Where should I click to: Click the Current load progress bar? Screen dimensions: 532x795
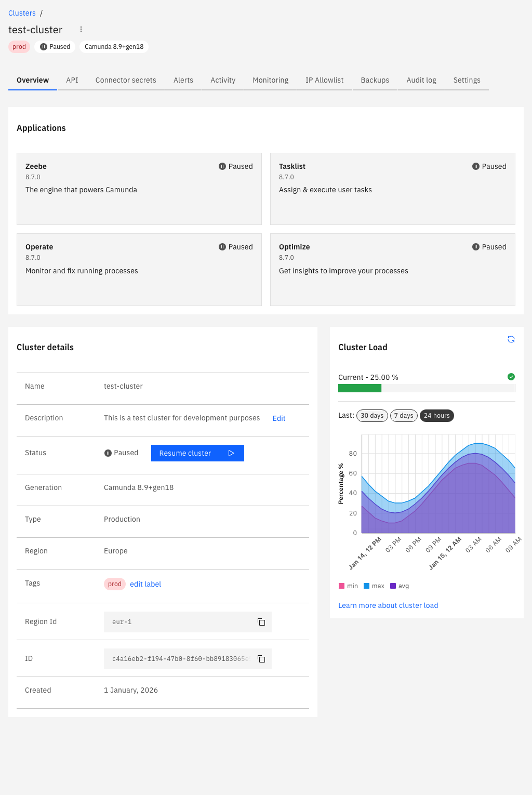tap(427, 388)
